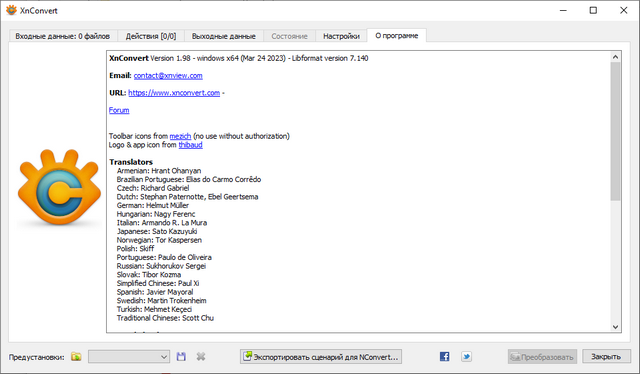The image size is (640, 374).
Task: Switch to the Входные данные tab
Action: [x=63, y=36]
